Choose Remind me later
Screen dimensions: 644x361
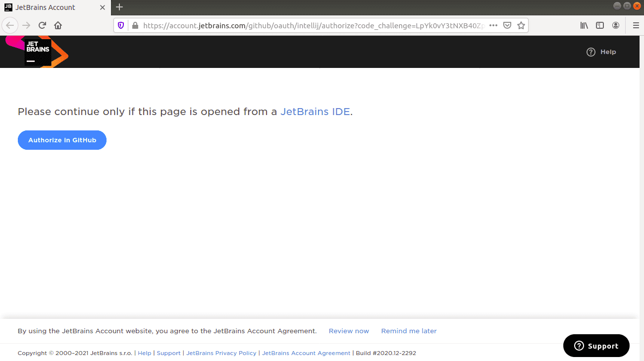[x=409, y=331]
